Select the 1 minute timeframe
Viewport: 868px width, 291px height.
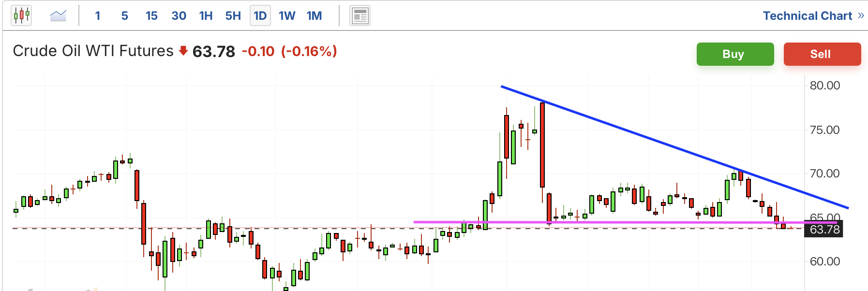(98, 16)
